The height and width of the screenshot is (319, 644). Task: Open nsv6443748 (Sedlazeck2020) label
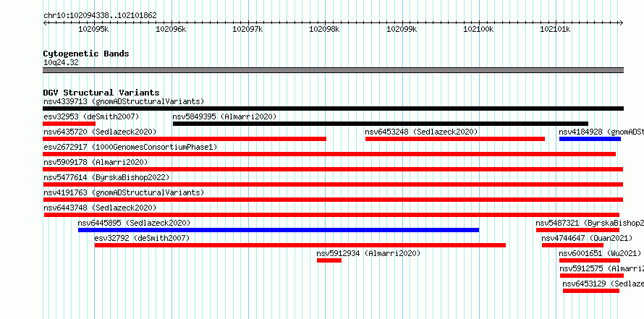[100, 208]
